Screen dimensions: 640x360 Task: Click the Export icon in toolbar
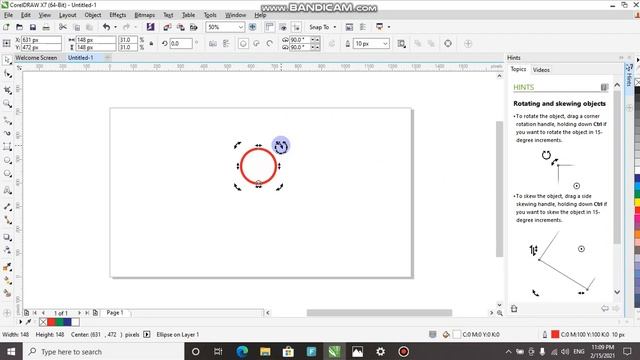click(x=180, y=27)
